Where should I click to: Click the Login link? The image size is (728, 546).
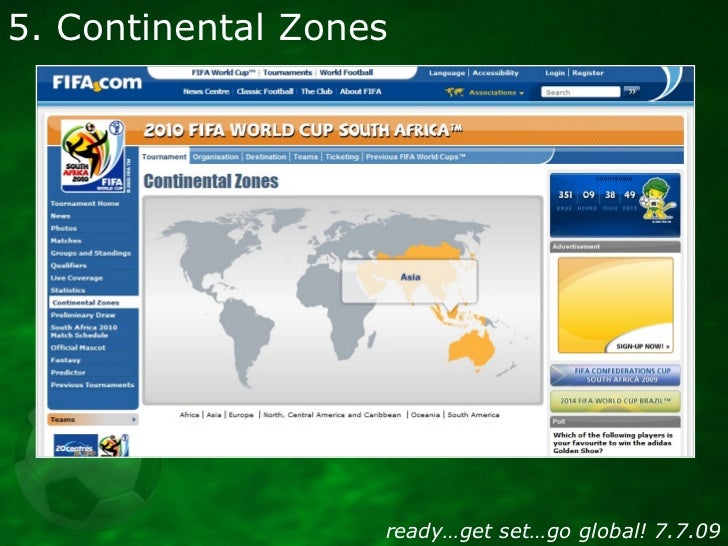(x=555, y=73)
